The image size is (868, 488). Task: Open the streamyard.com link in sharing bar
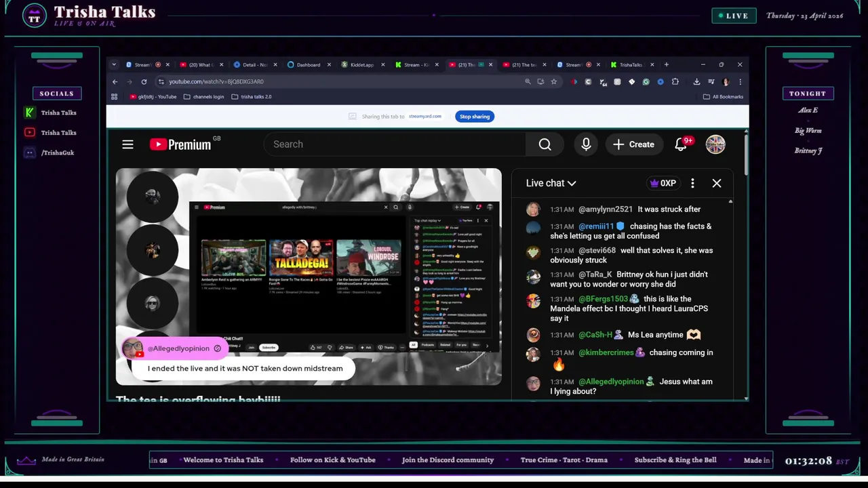click(425, 117)
